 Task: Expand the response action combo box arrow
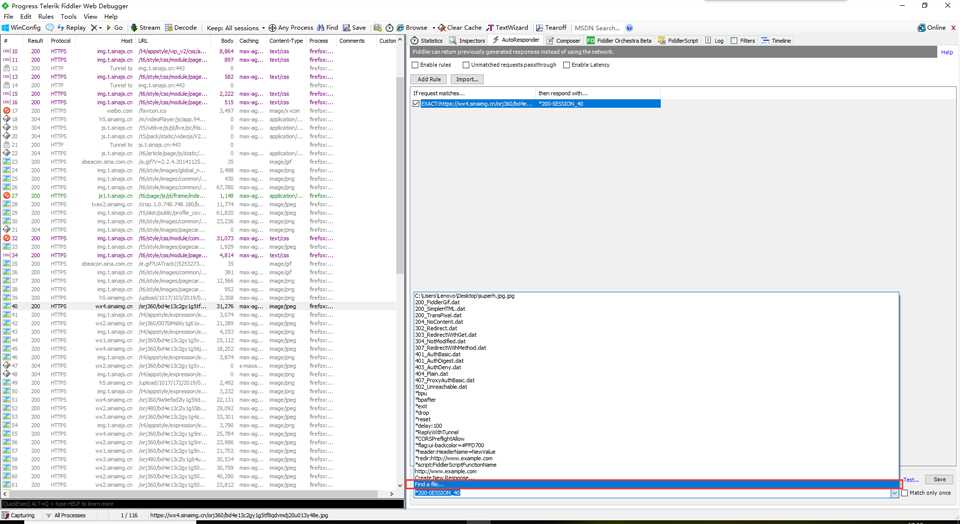(x=895, y=493)
